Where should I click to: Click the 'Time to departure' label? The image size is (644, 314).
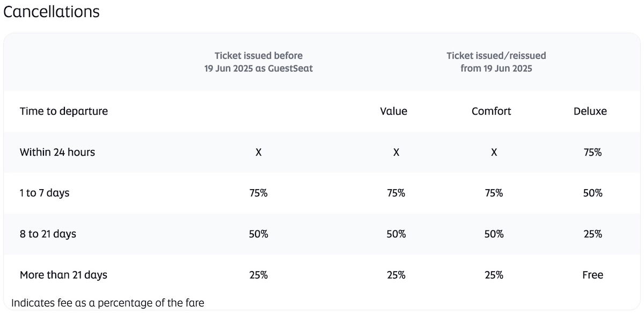64,111
